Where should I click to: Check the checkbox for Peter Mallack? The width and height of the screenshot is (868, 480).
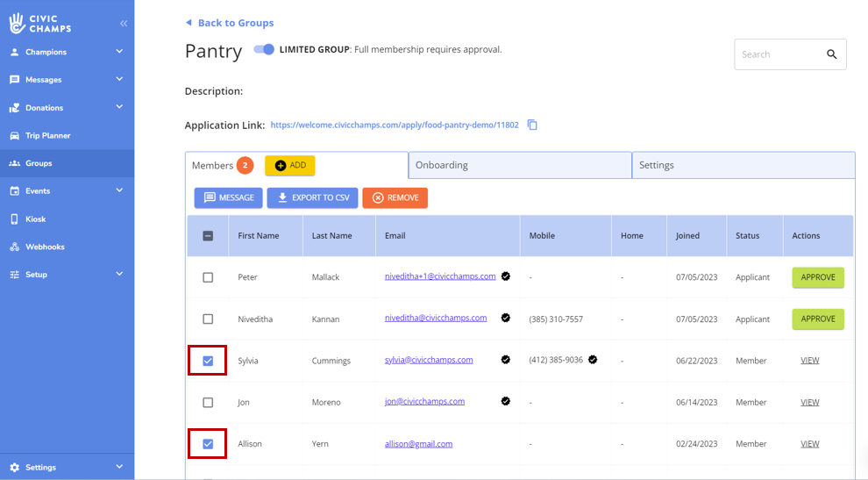point(208,277)
